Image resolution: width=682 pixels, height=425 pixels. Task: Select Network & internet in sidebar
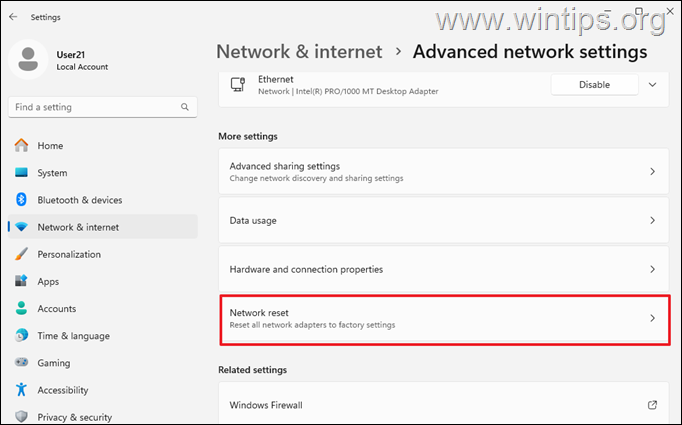(x=78, y=227)
